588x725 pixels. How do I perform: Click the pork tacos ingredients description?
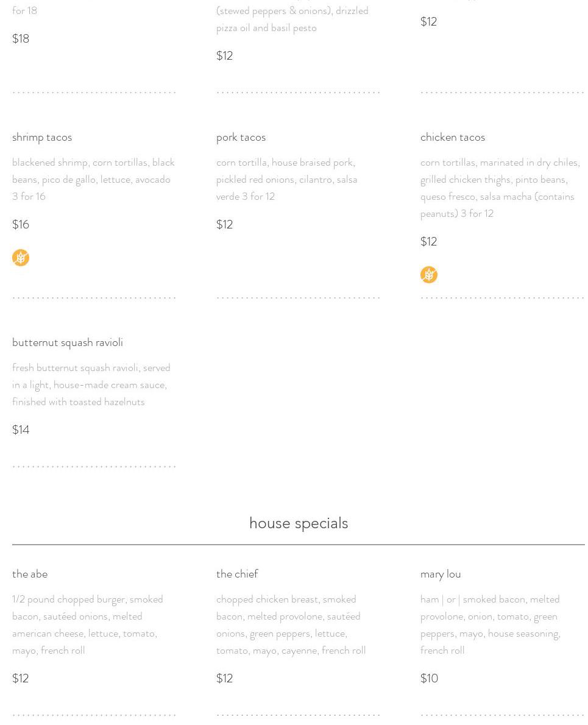[x=286, y=179]
